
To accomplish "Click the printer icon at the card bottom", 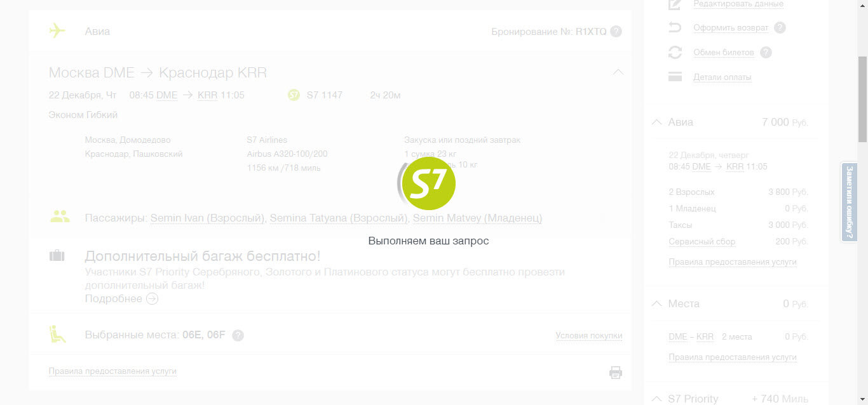I will [615, 373].
